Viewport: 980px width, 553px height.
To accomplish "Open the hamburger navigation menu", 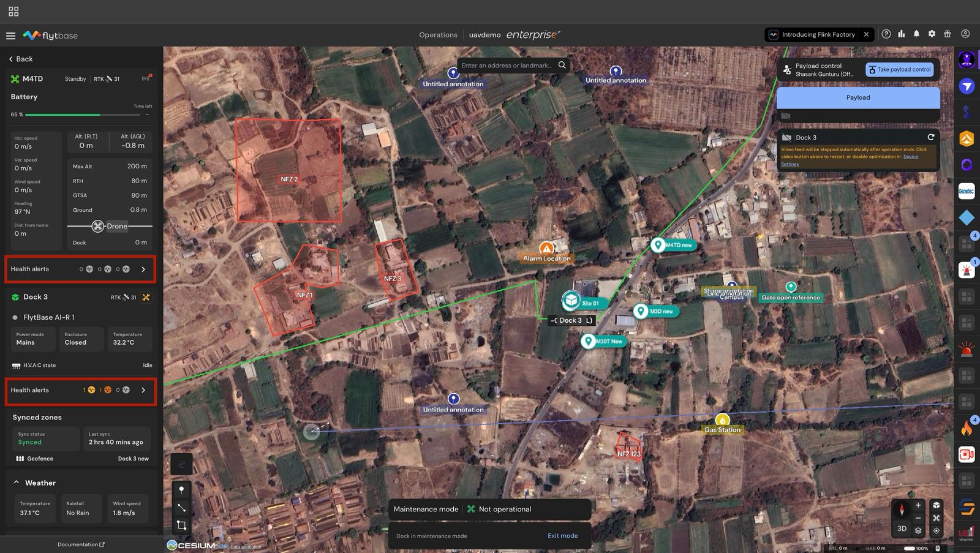I will [x=10, y=36].
